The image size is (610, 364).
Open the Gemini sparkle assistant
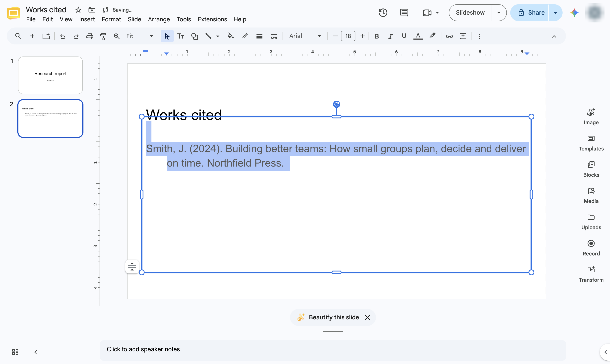tap(574, 12)
